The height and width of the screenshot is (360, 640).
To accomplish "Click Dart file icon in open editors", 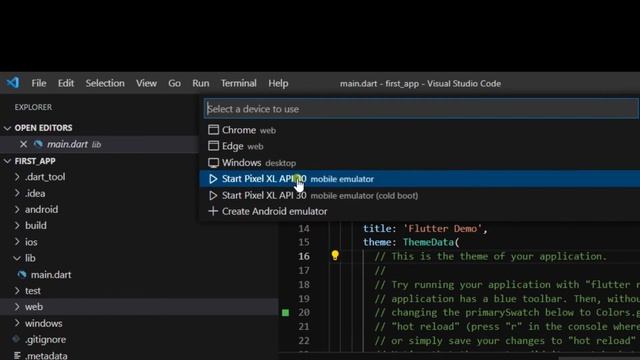I will pyautogui.click(x=38, y=144).
